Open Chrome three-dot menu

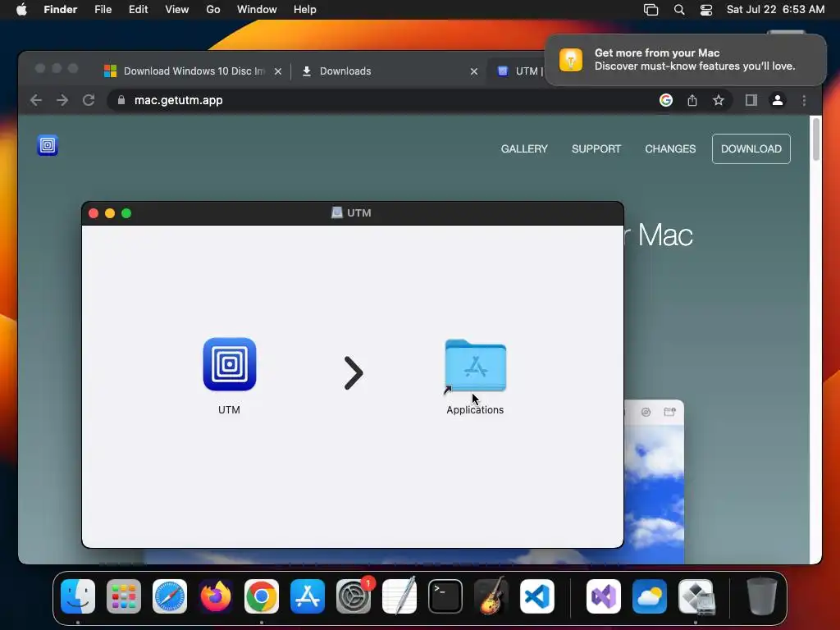[x=804, y=100]
